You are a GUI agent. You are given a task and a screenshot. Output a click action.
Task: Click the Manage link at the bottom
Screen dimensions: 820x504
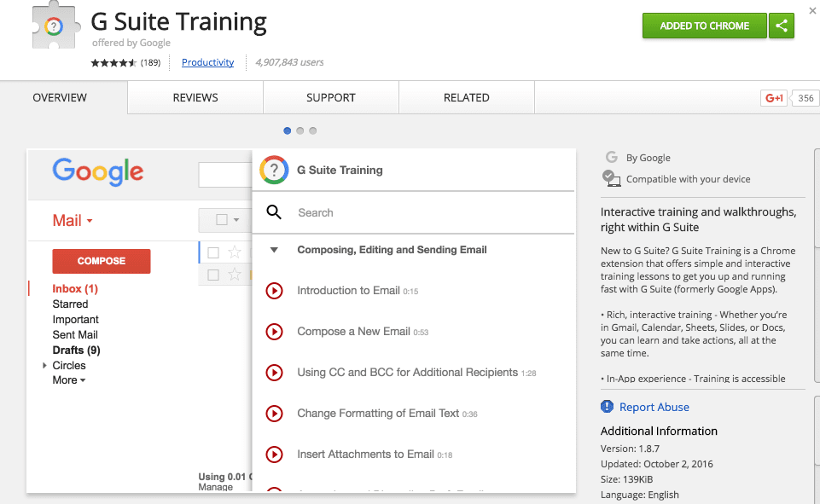pyautogui.click(x=216, y=487)
